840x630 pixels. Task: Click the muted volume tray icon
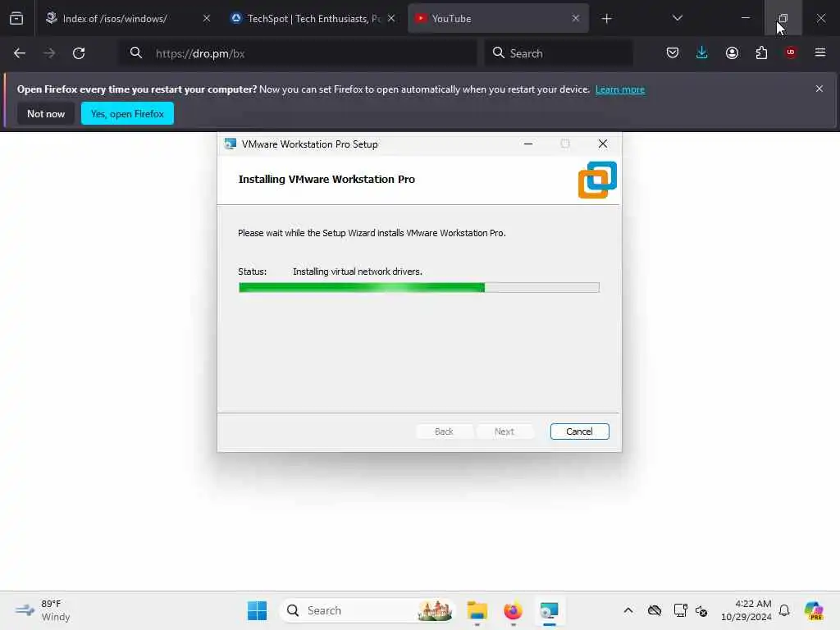(701, 610)
